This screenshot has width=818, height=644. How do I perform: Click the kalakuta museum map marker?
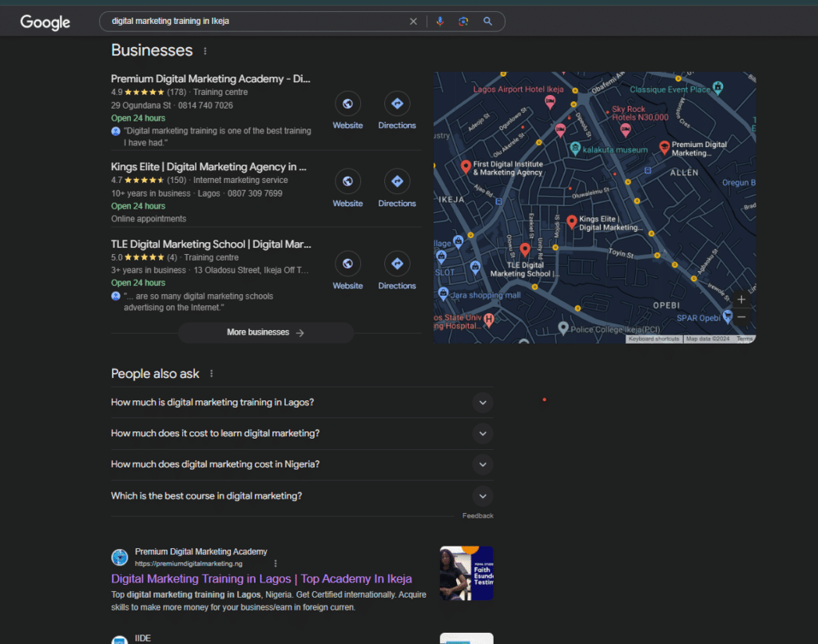click(x=575, y=149)
